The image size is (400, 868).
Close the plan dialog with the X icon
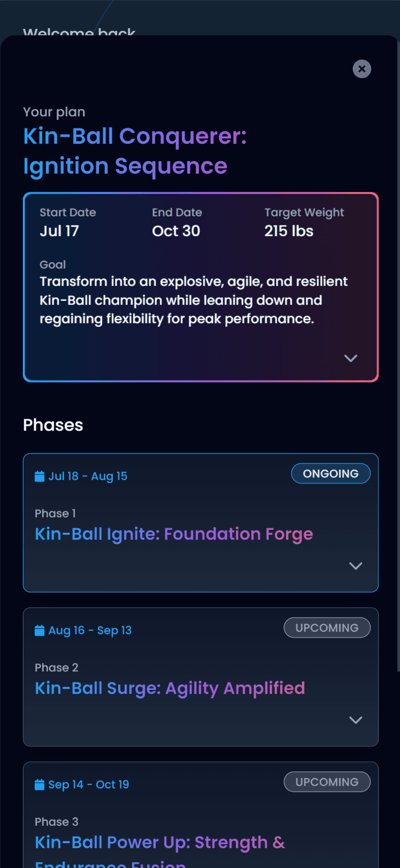point(362,69)
